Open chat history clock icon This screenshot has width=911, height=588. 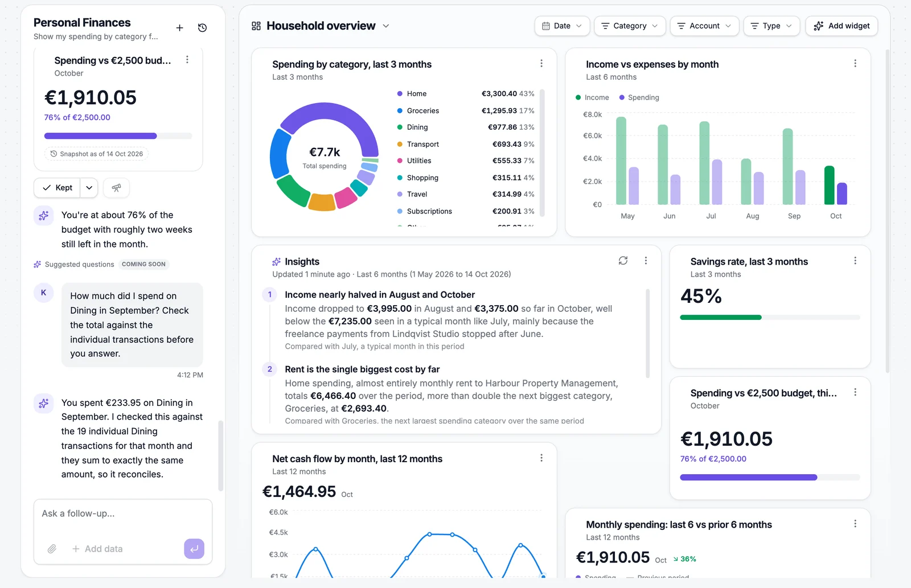202,28
